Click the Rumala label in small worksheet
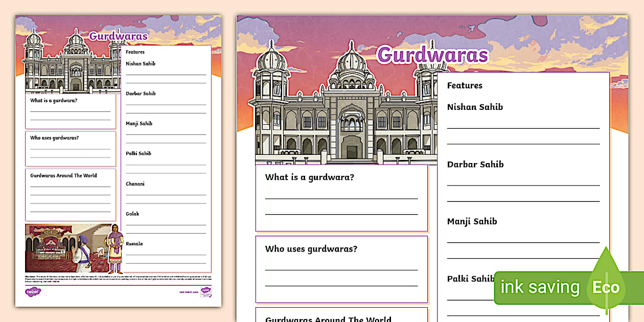 pos(134,244)
